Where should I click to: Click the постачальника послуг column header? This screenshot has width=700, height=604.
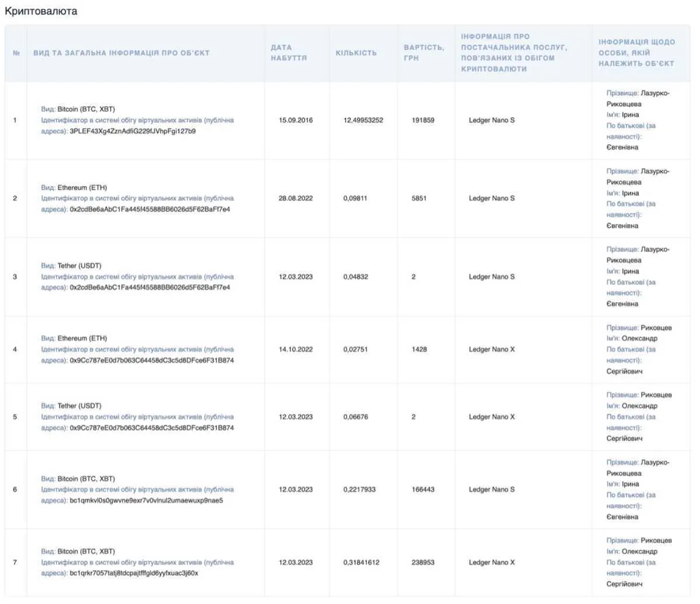pos(514,53)
